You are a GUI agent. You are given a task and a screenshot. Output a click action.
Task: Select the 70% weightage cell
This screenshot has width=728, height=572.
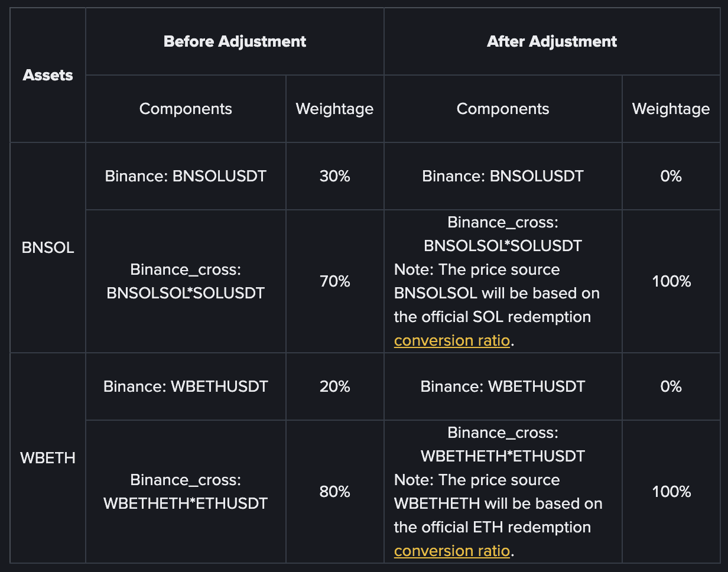[334, 281]
